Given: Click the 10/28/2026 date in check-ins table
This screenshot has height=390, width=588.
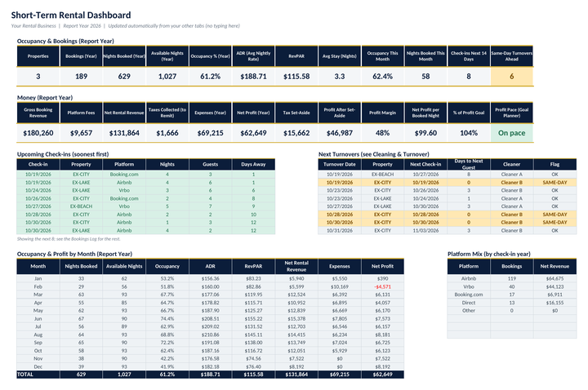Looking at the screenshot, I should [x=38, y=215].
